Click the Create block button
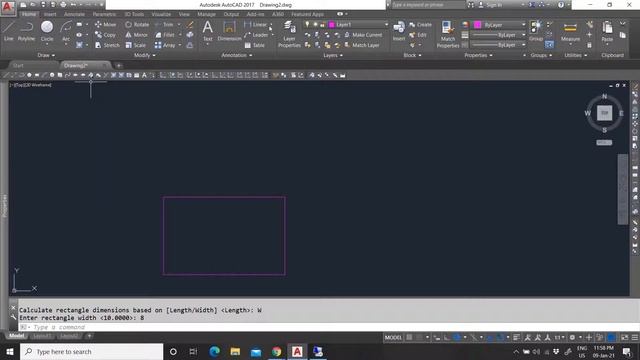The width and height of the screenshot is (640, 360). pos(420,24)
